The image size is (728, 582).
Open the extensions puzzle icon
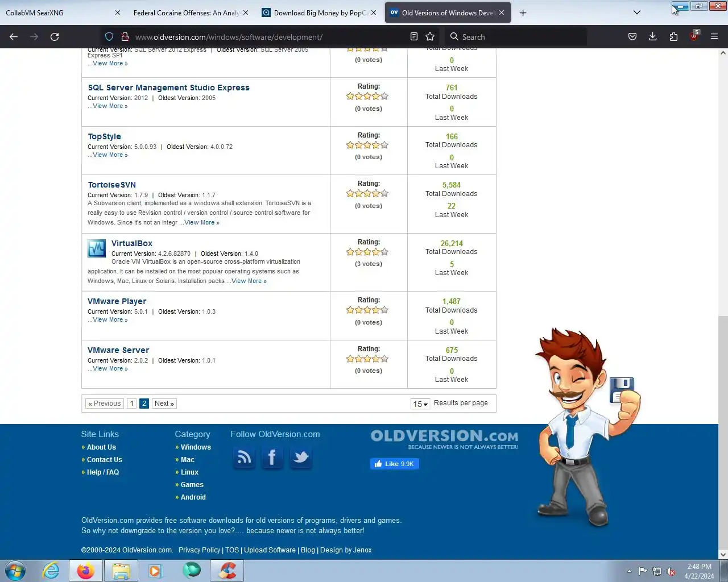(673, 37)
